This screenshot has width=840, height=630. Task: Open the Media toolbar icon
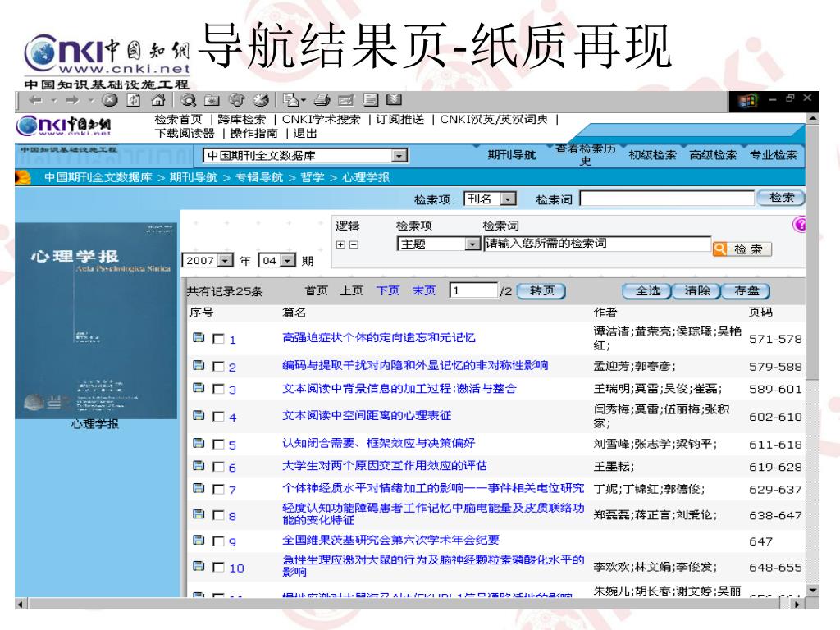pos(236,100)
